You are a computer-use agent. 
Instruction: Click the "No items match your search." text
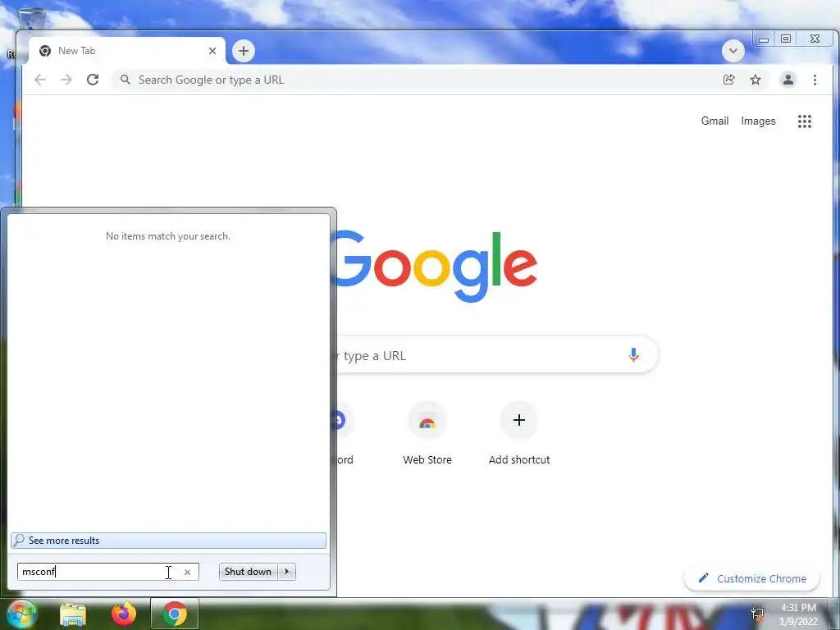click(168, 236)
